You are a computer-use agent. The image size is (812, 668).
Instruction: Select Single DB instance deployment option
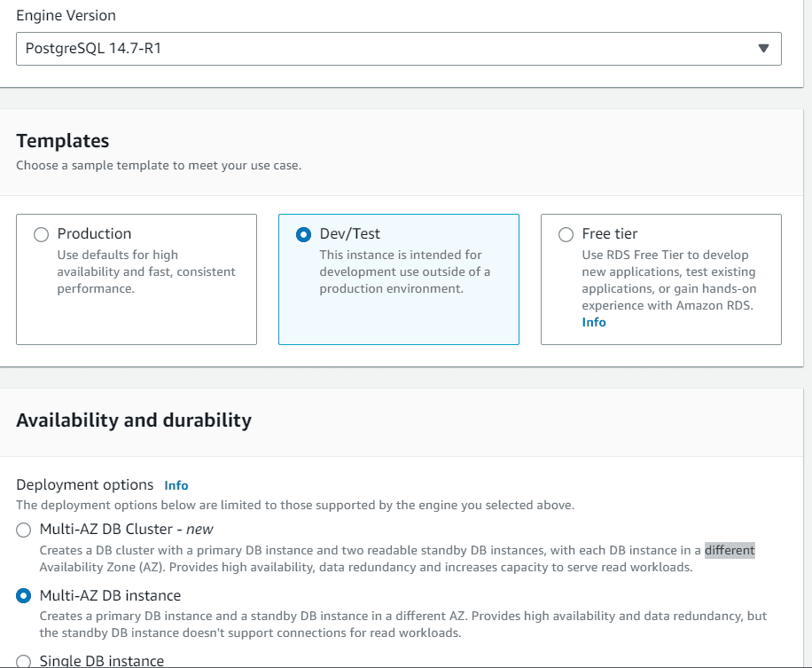[x=23, y=661]
